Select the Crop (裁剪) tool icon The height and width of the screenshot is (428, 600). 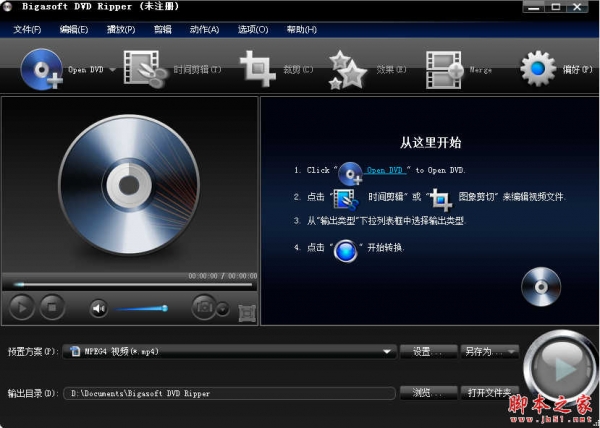point(258,69)
